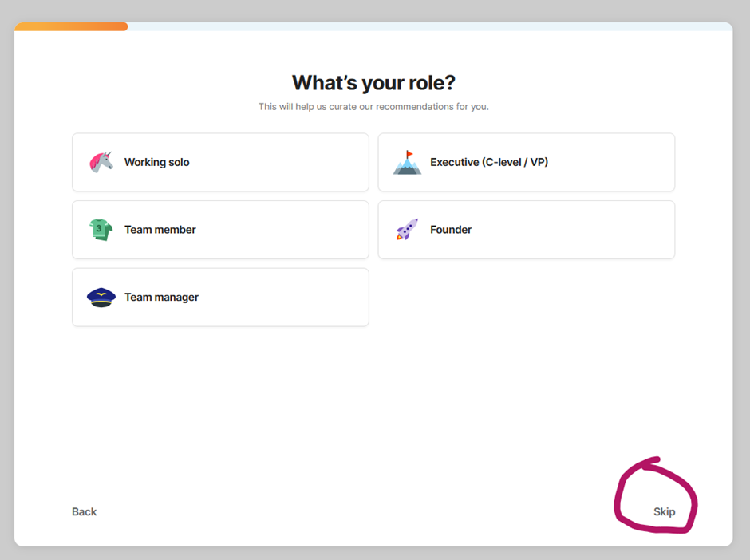Click the mountain flag Executive icon
The image size is (750, 560).
(407, 162)
